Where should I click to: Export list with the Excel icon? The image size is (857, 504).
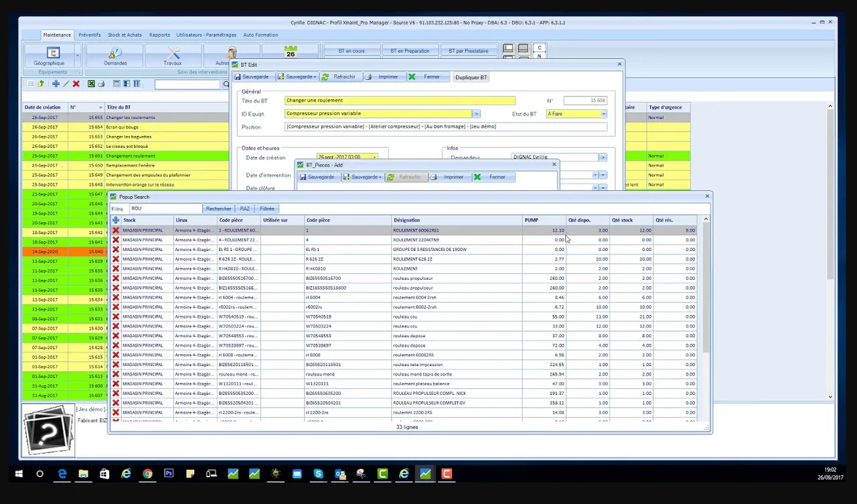coord(91,84)
